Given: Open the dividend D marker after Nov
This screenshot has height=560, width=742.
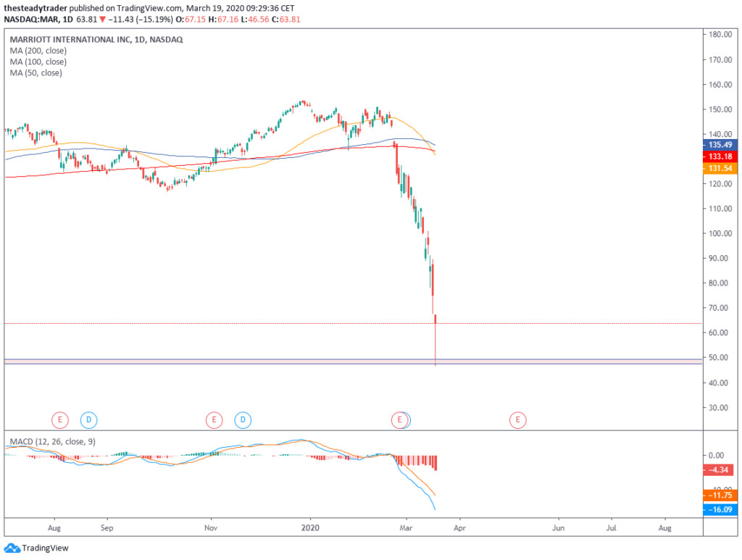Looking at the screenshot, I should pos(243,419).
